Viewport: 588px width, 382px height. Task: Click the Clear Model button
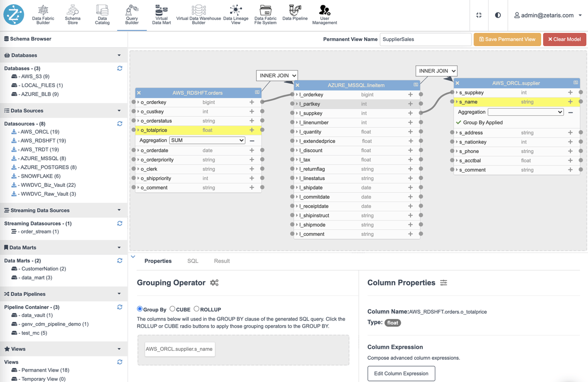tap(564, 39)
